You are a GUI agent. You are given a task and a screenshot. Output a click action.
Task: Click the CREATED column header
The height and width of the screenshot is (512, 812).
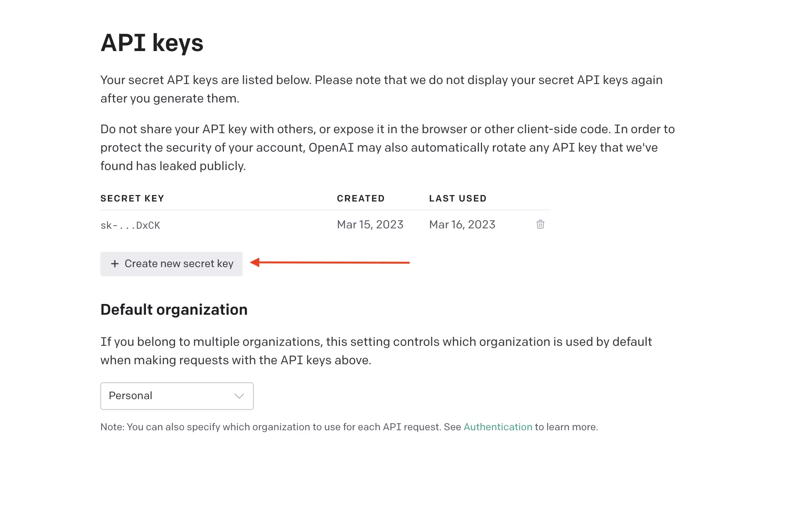361,198
